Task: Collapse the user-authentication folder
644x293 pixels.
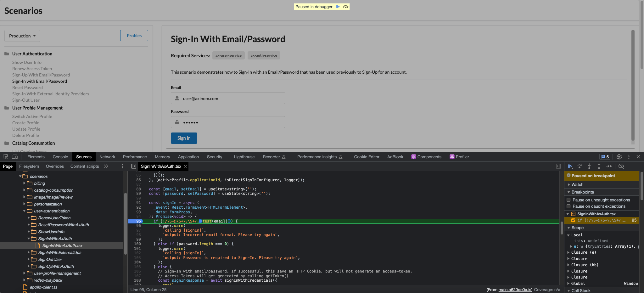Action: [x=24, y=211]
